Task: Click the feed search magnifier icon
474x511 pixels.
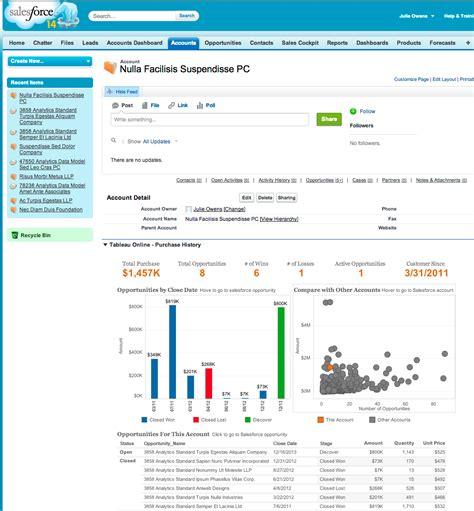Action: point(114,140)
